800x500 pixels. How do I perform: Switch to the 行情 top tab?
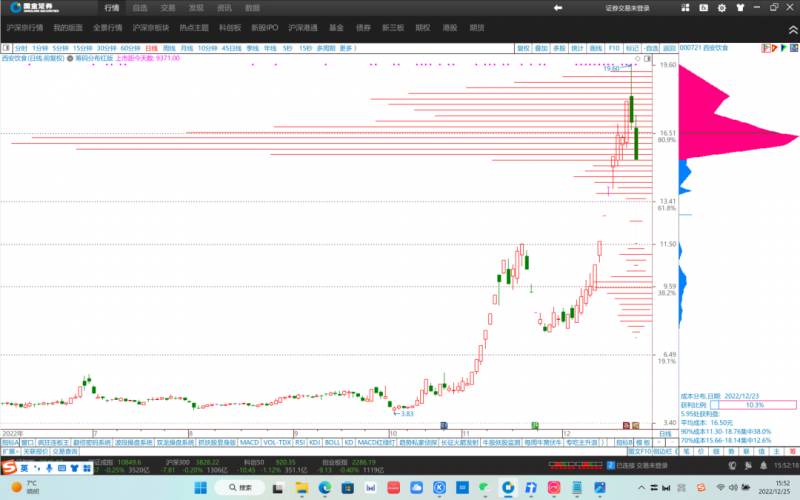click(112, 8)
